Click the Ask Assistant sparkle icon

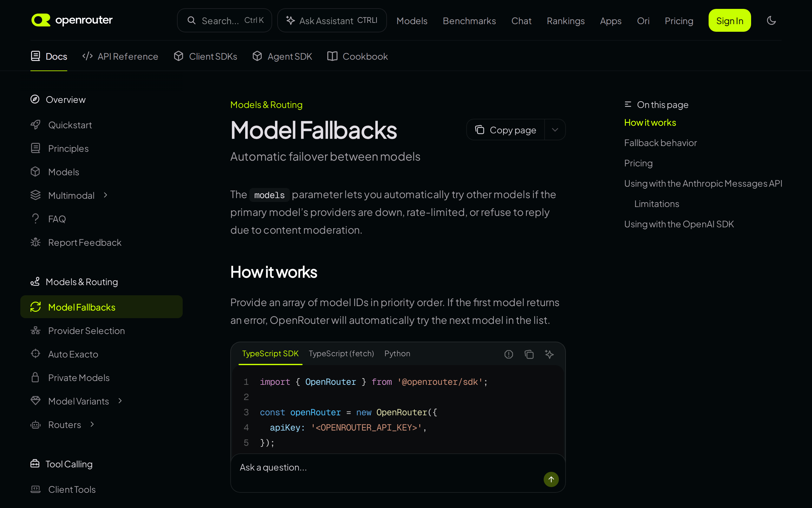point(290,21)
